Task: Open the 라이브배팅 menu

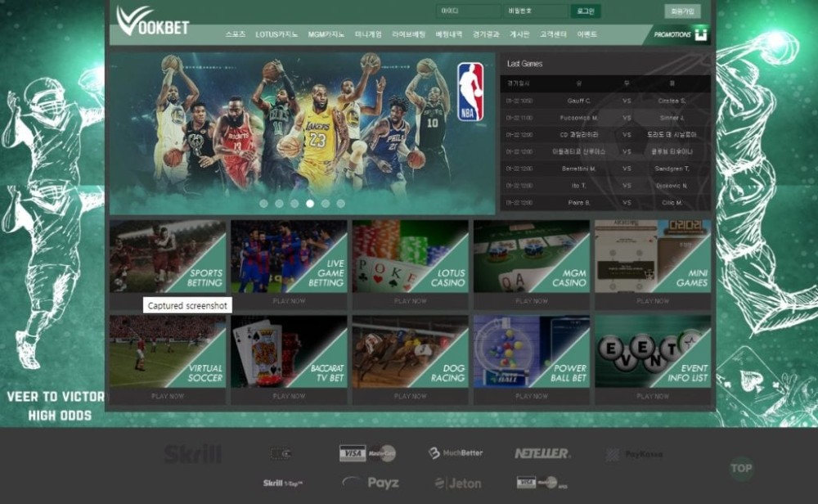Action: [408, 34]
